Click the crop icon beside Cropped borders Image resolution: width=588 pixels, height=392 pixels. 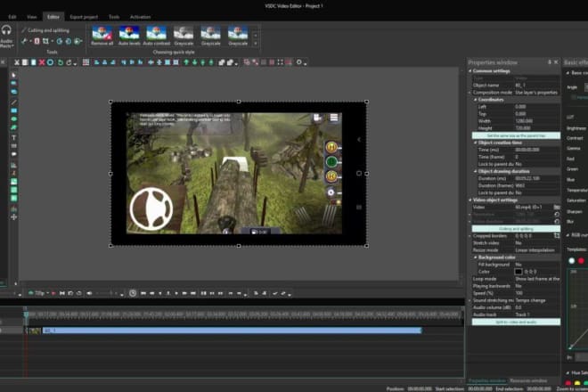[x=557, y=235]
